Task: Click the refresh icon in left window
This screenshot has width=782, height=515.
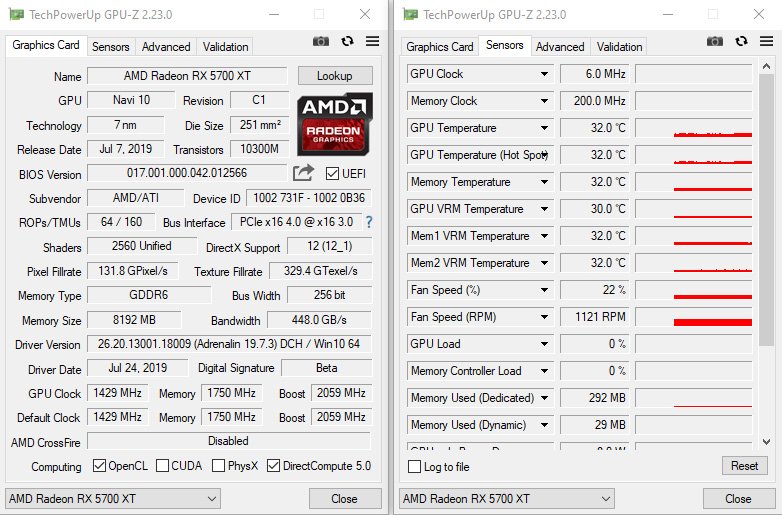Action: (x=348, y=41)
